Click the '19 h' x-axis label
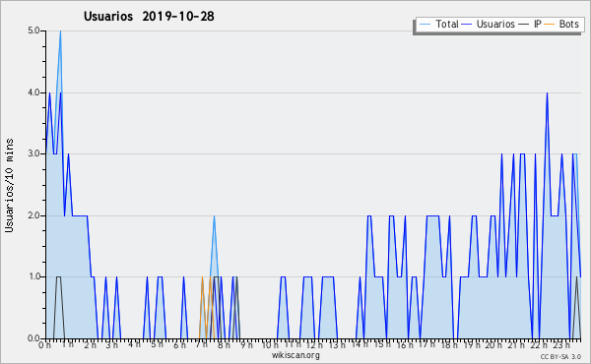This screenshot has height=364, width=591. (472, 345)
